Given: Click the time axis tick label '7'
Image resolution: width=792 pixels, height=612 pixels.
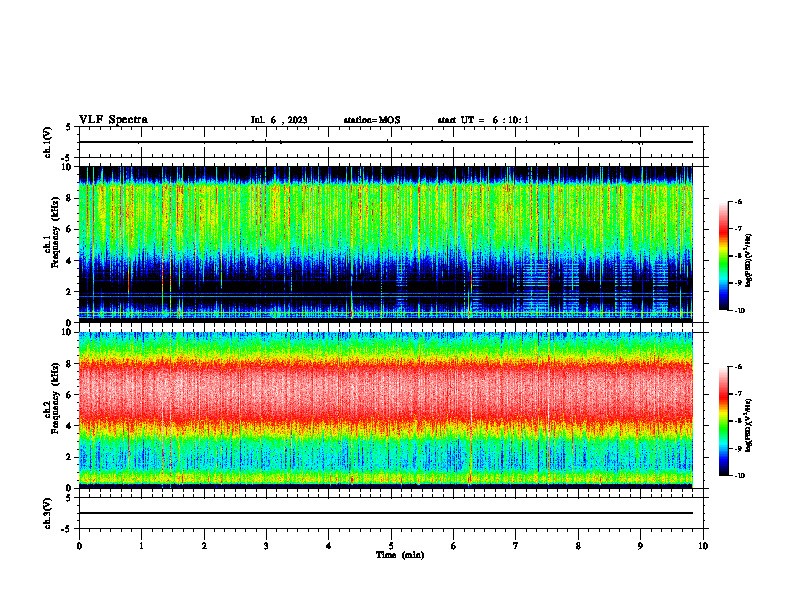Looking at the screenshot, I should (x=516, y=546).
